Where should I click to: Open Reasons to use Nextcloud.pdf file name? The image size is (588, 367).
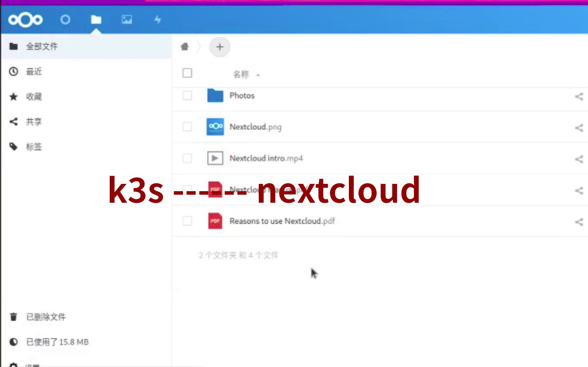click(282, 221)
